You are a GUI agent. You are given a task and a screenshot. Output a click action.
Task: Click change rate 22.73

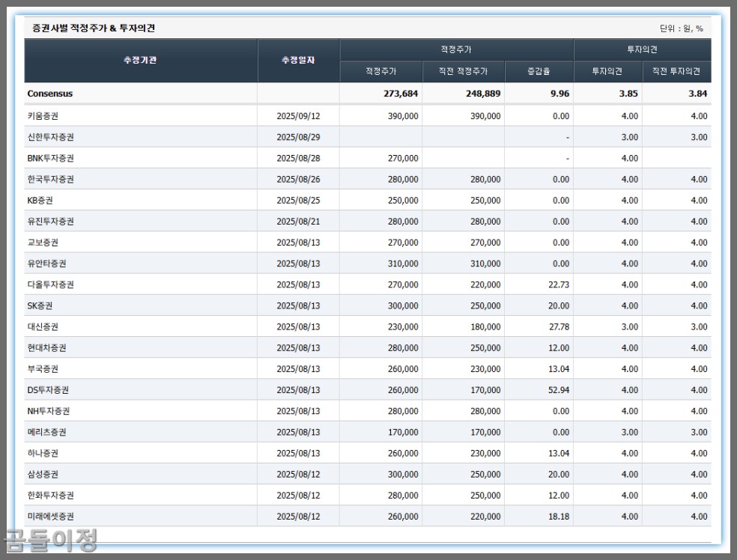click(x=559, y=284)
